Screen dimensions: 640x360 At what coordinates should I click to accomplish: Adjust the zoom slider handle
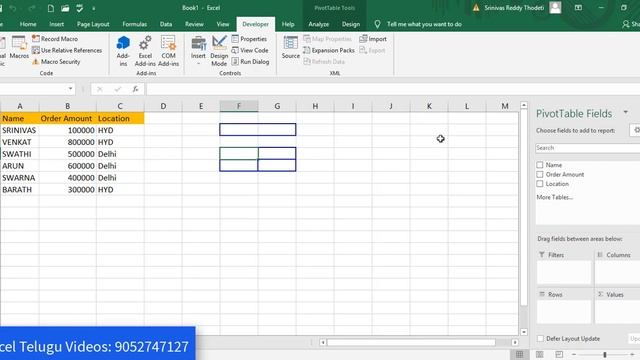605,355
